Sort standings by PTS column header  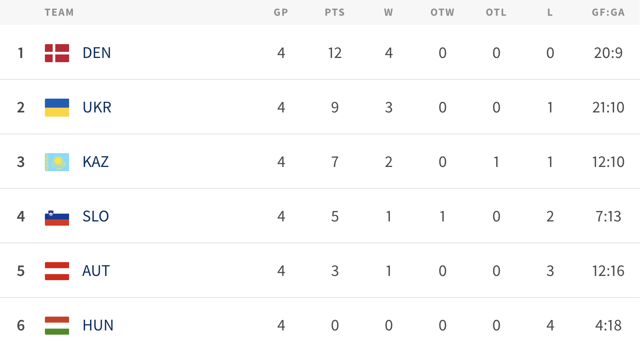pyautogui.click(x=335, y=13)
